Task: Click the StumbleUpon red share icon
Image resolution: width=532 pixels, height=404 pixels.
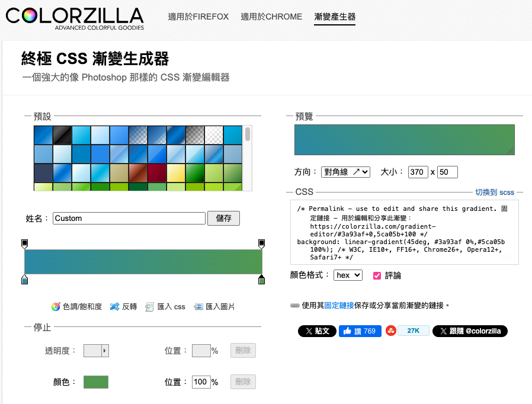Action: [391, 331]
